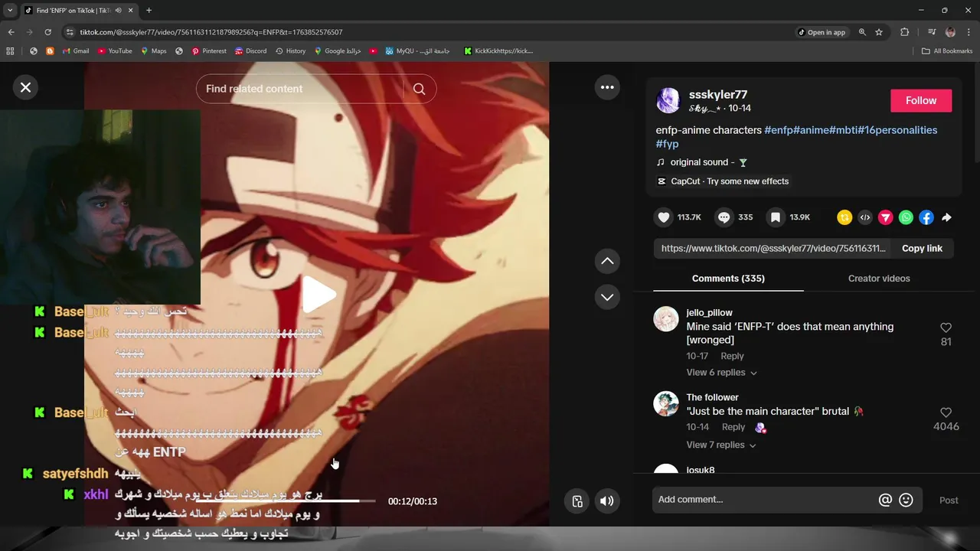The image size is (980, 551).
Task: Click the address bar URL
Action: click(211, 32)
